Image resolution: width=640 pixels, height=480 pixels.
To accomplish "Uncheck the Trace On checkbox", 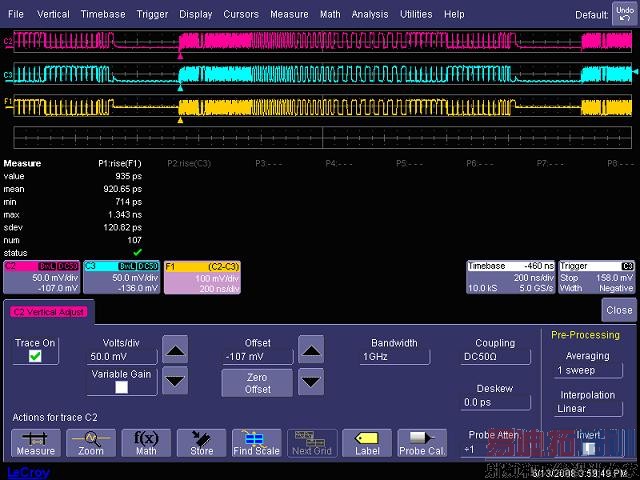I will tap(35, 356).
